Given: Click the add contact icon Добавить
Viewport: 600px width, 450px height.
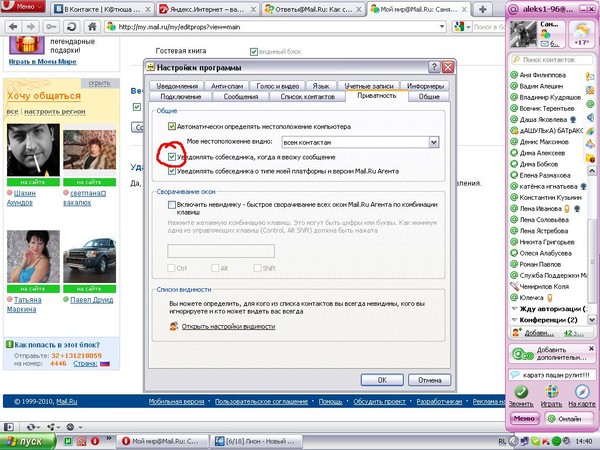Looking at the screenshot, I should 517,332.
